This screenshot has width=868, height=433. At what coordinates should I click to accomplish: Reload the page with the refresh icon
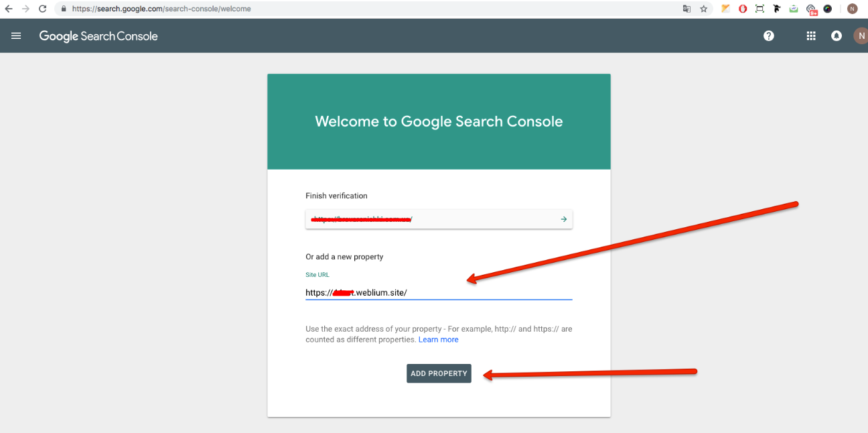[43, 9]
